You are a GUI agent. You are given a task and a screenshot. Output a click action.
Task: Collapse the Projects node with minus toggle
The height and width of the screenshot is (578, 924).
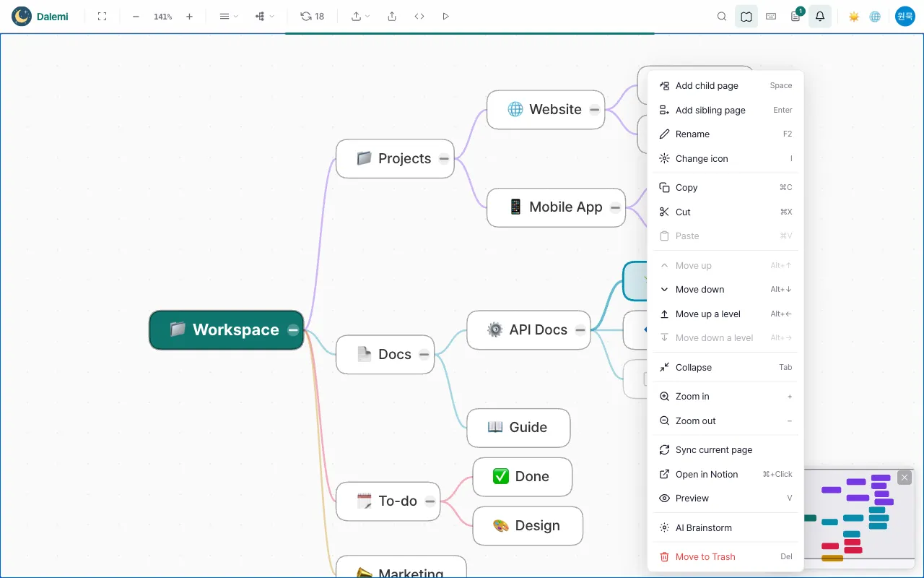click(x=444, y=159)
